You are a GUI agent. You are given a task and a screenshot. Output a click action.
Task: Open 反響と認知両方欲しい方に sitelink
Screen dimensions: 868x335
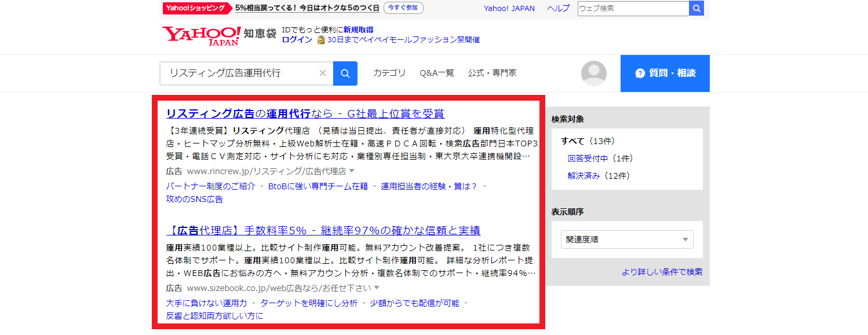tap(214, 316)
